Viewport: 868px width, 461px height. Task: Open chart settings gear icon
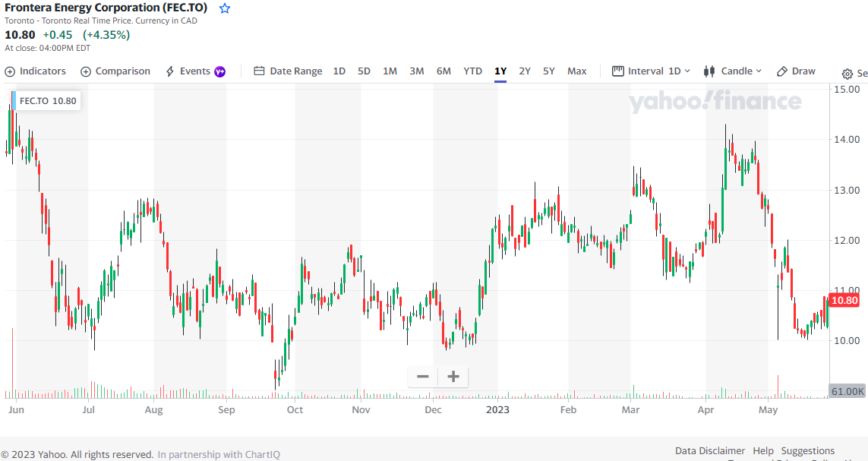[847, 74]
